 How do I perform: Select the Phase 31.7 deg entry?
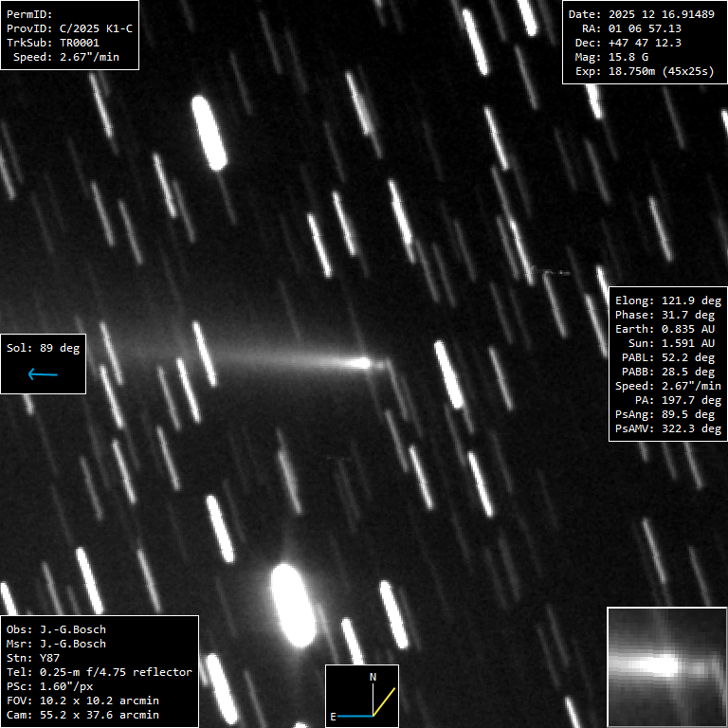[668, 315]
